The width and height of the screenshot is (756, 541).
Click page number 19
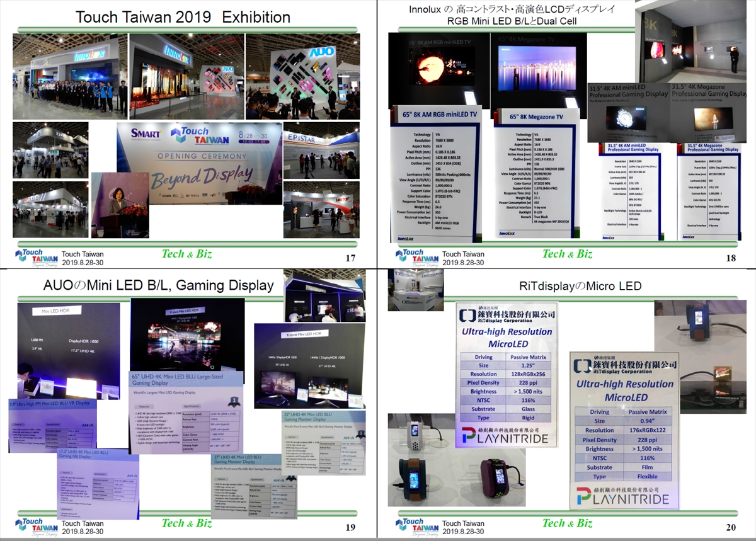(x=351, y=528)
